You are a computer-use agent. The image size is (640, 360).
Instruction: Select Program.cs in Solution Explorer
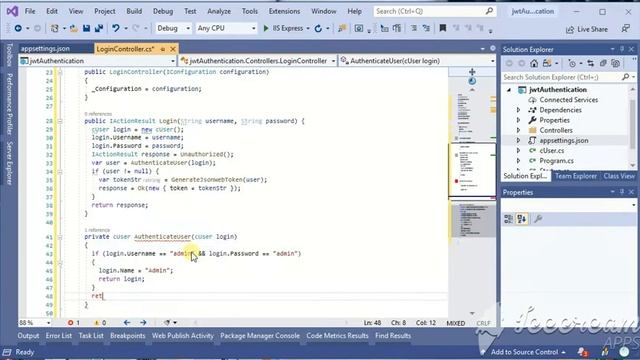(556, 161)
